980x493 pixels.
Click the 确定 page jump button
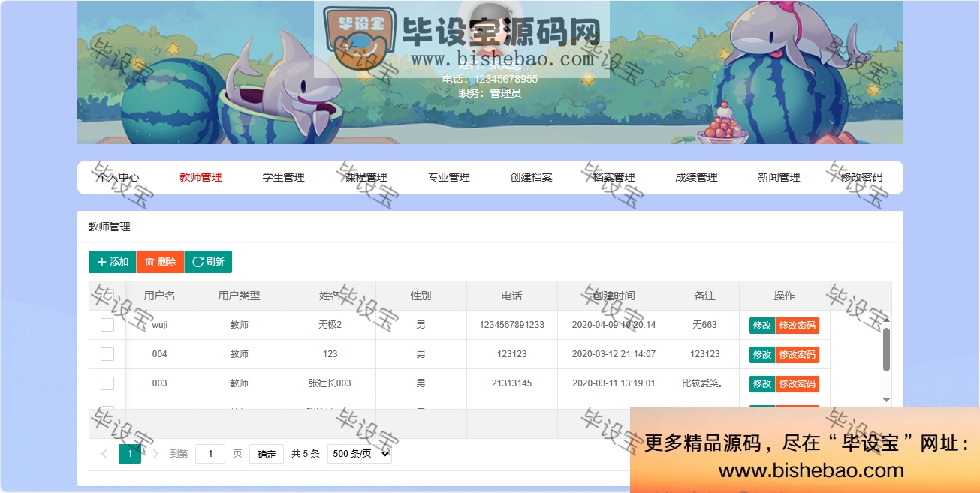pyautogui.click(x=267, y=454)
